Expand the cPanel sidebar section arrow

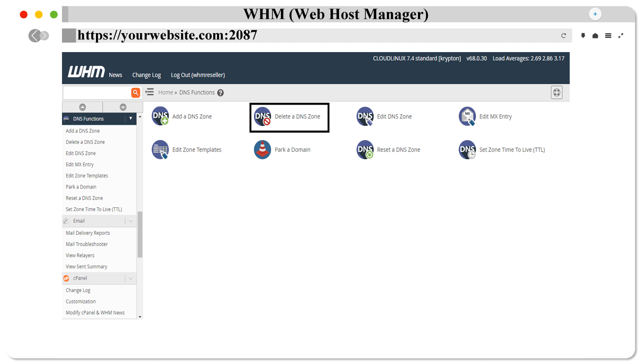coord(131,278)
